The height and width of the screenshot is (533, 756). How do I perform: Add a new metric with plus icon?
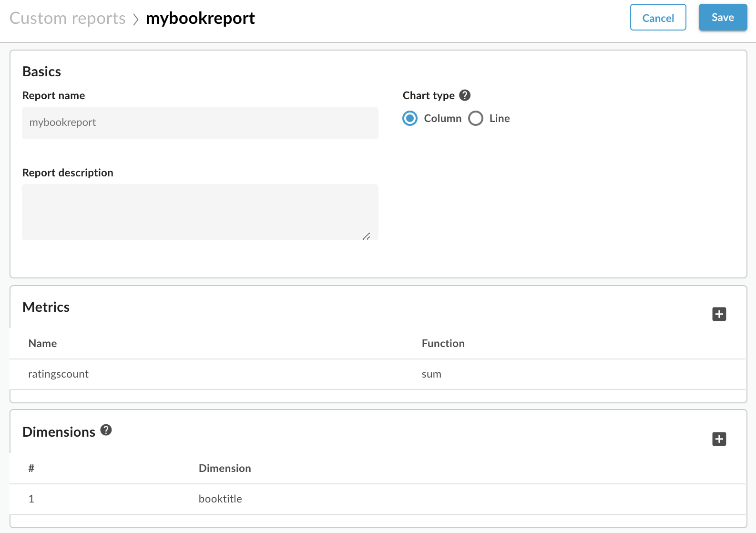point(719,314)
